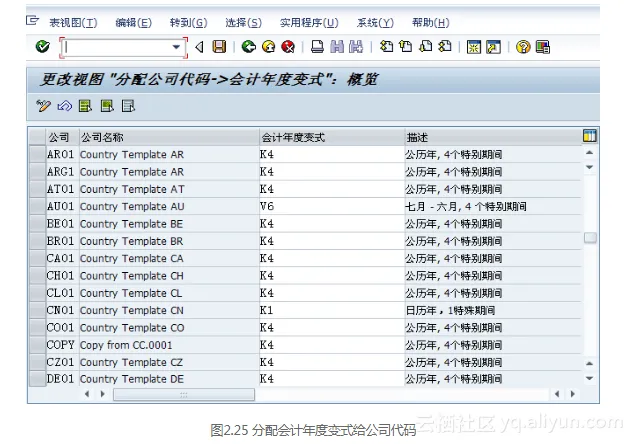
Task: Click the Undo change icon
Action: coord(65,106)
